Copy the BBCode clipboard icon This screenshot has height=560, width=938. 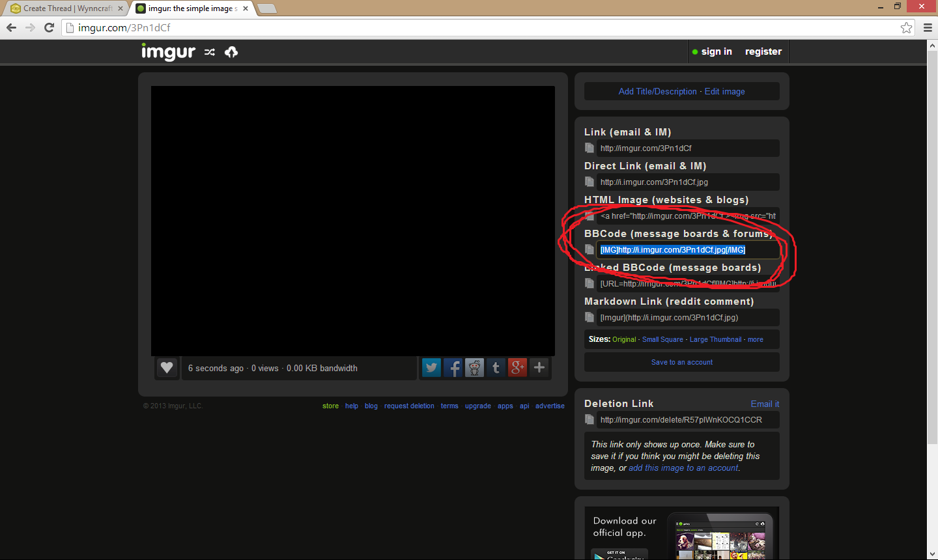tap(590, 249)
